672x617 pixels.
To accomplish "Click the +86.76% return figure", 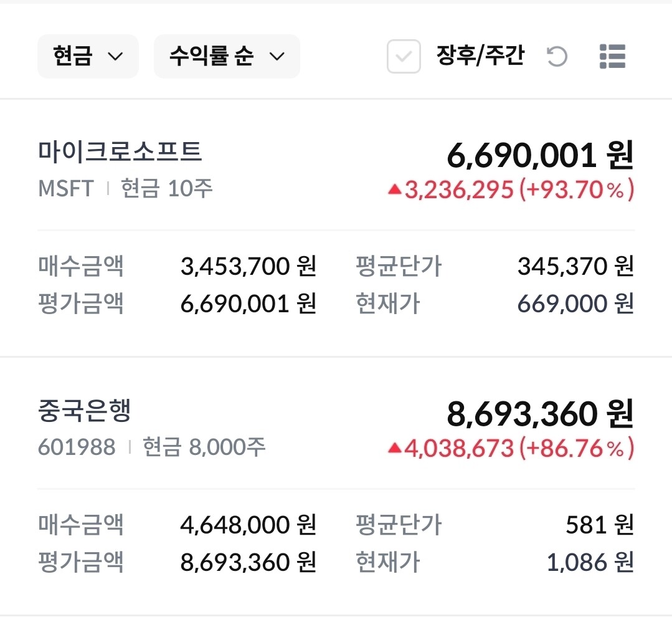I will (577, 447).
